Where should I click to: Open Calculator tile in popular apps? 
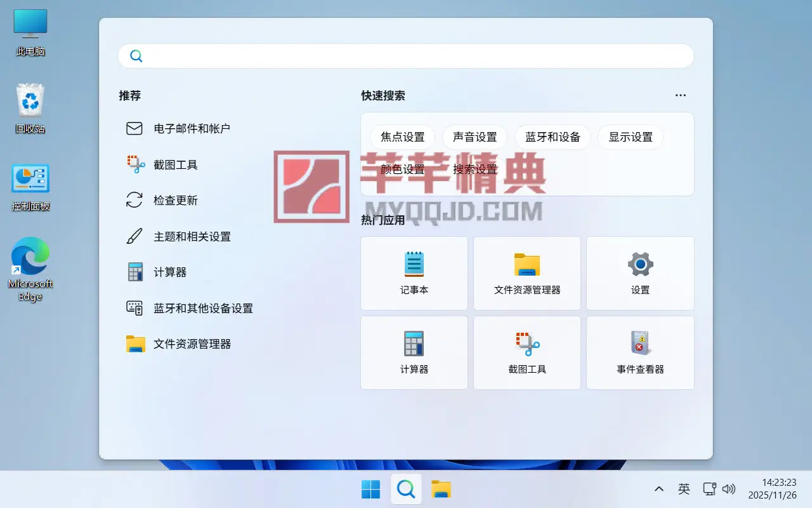(414, 352)
